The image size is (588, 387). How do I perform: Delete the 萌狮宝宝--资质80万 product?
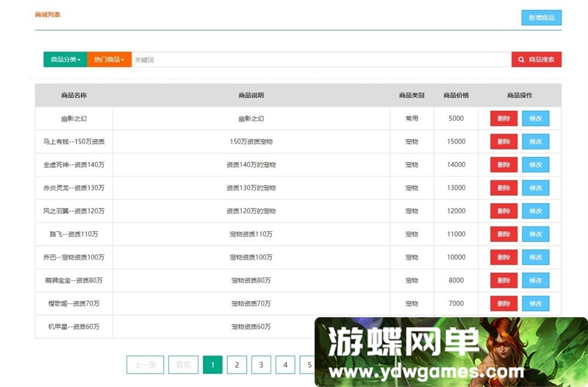click(x=503, y=280)
